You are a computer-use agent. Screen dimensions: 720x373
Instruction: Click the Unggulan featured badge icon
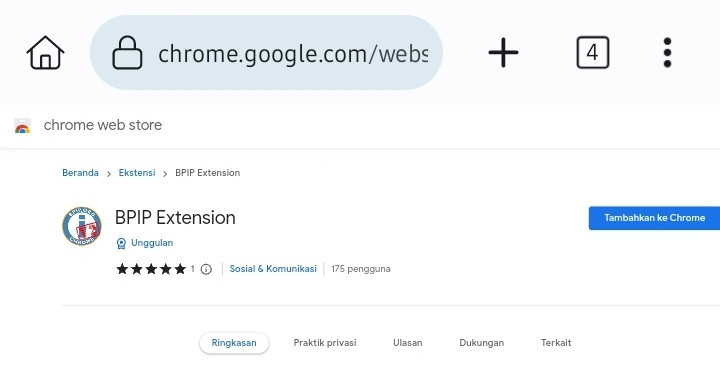point(121,243)
